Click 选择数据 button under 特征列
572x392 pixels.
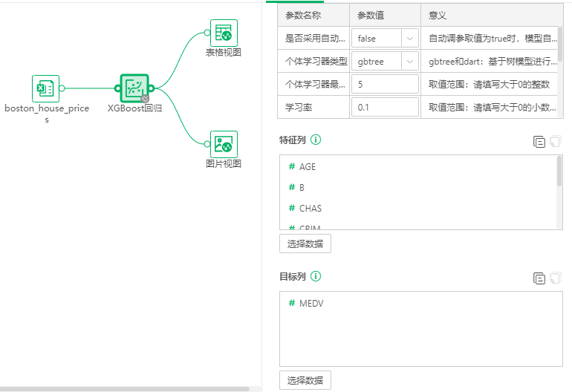(305, 244)
